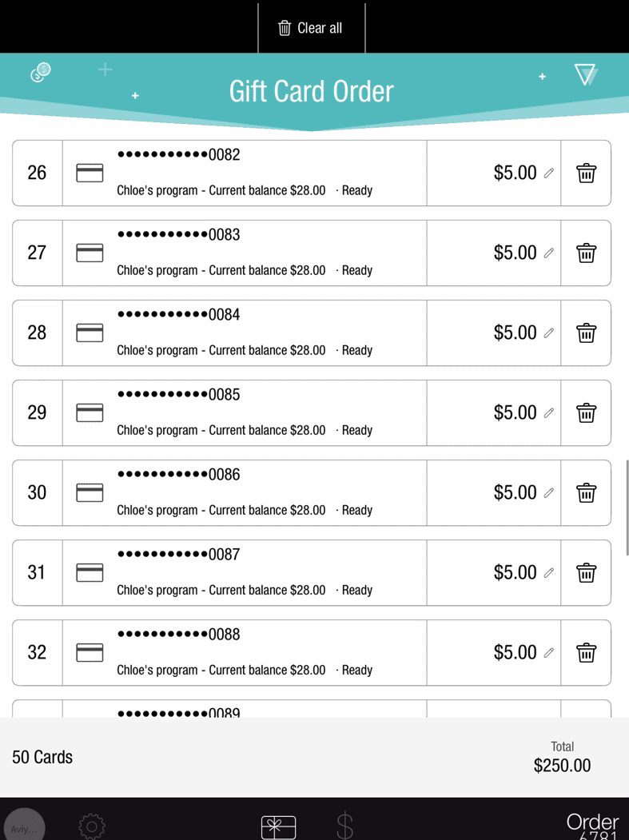Image resolution: width=629 pixels, height=840 pixels.
Task: Select the card icon for row 30
Action: (x=90, y=493)
